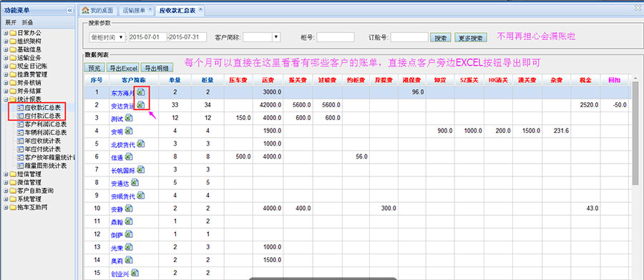The image size is (644, 280).
Task: Export Excel for 北根货代 row
Action: pyautogui.click(x=140, y=144)
